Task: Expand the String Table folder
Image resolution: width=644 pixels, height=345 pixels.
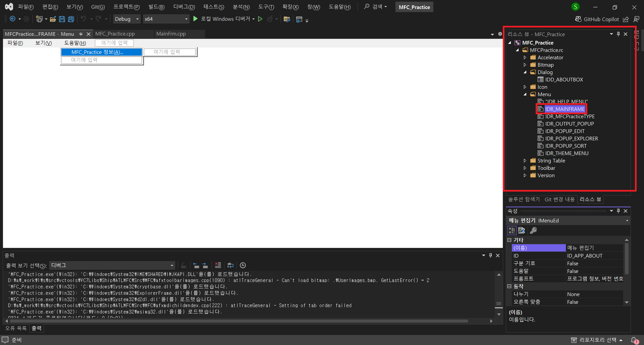Action: point(525,161)
